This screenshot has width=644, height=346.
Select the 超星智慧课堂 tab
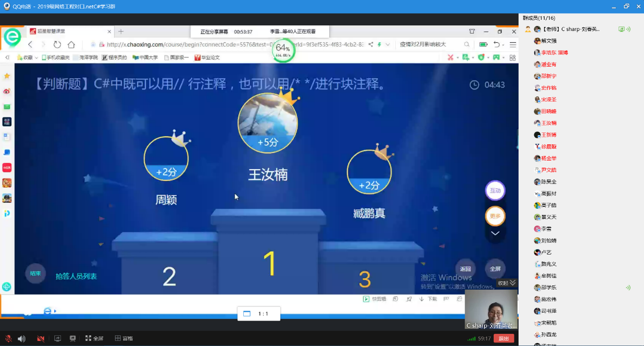70,32
